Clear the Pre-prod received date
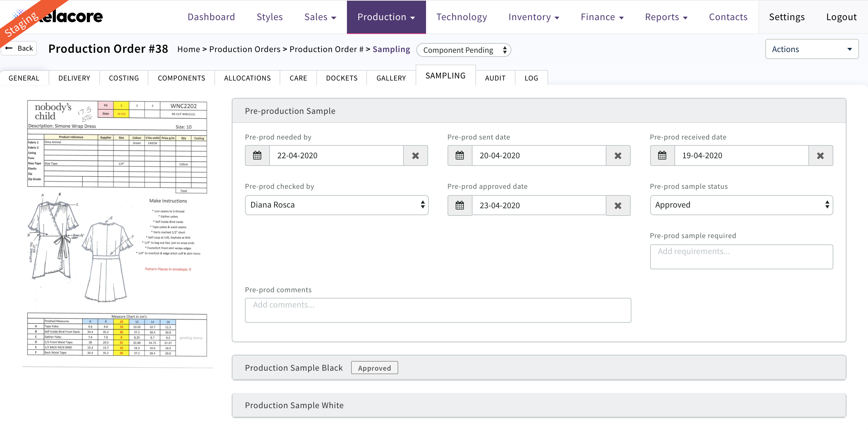 [x=820, y=155]
